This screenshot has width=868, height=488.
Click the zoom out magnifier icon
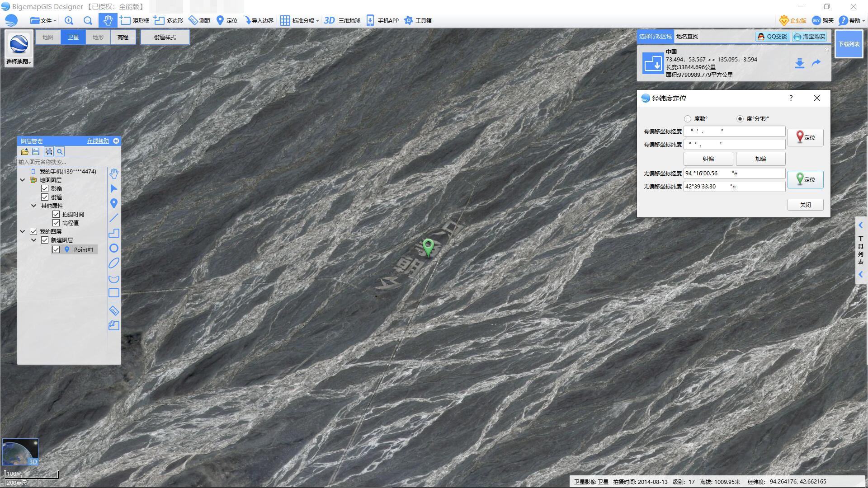pos(88,20)
